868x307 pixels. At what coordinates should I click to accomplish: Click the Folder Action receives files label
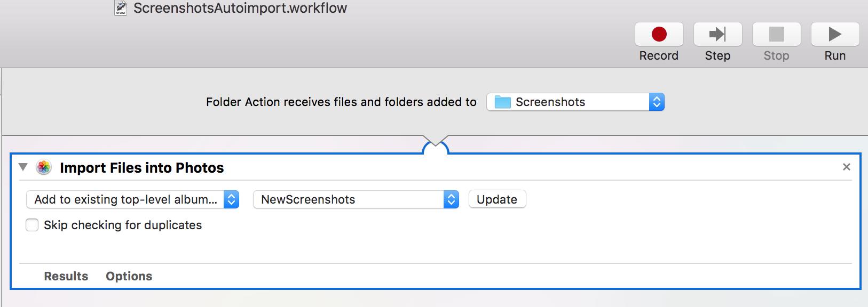pyautogui.click(x=341, y=102)
